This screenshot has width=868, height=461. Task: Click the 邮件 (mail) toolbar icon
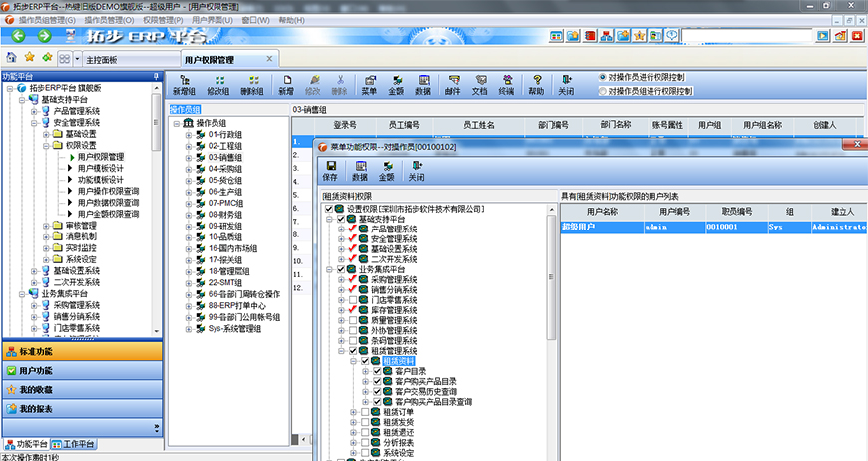452,84
